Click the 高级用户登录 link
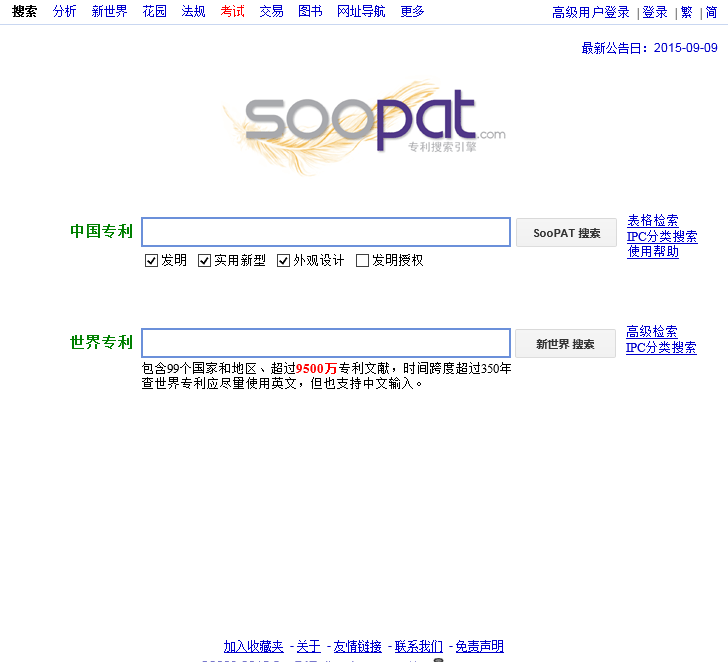 pos(591,13)
